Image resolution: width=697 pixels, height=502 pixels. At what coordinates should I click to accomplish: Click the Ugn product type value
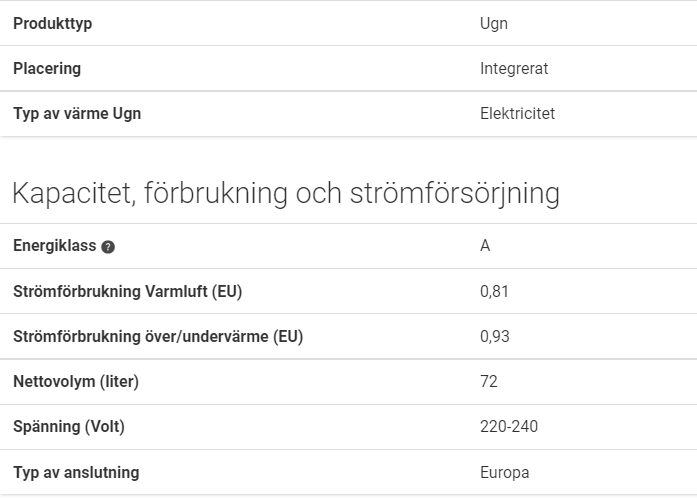(494, 24)
